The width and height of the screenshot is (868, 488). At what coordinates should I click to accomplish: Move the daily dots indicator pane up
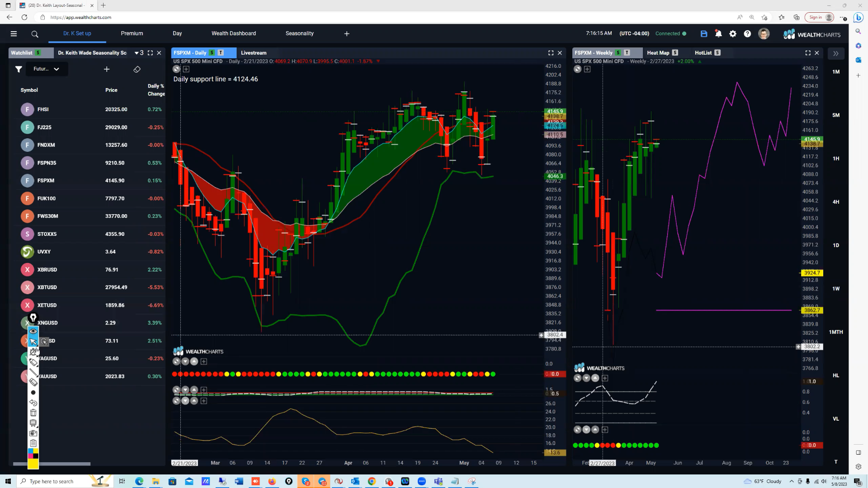click(x=194, y=361)
